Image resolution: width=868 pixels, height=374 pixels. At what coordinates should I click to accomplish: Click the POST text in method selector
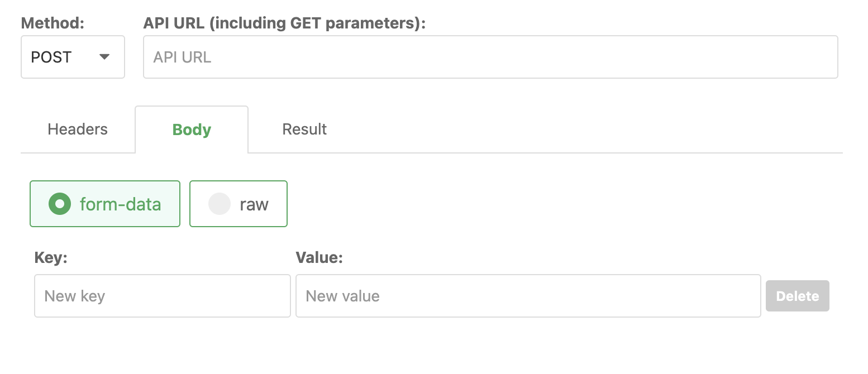(x=51, y=57)
